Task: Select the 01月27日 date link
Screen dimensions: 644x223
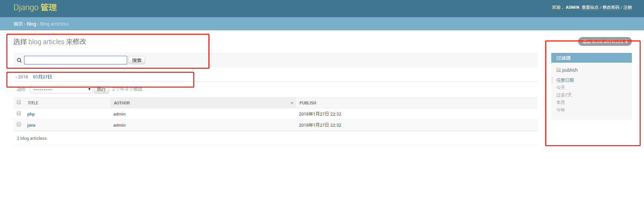Action: coord(42,77)
